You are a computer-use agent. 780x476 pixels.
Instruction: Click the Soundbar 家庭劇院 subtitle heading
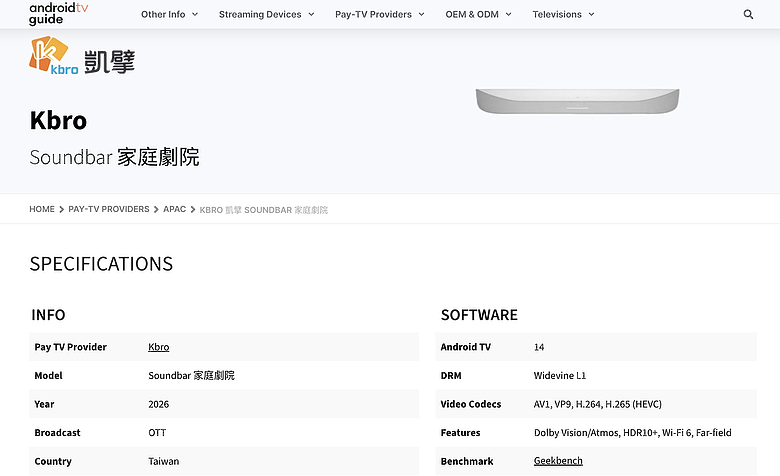[114, 157]
